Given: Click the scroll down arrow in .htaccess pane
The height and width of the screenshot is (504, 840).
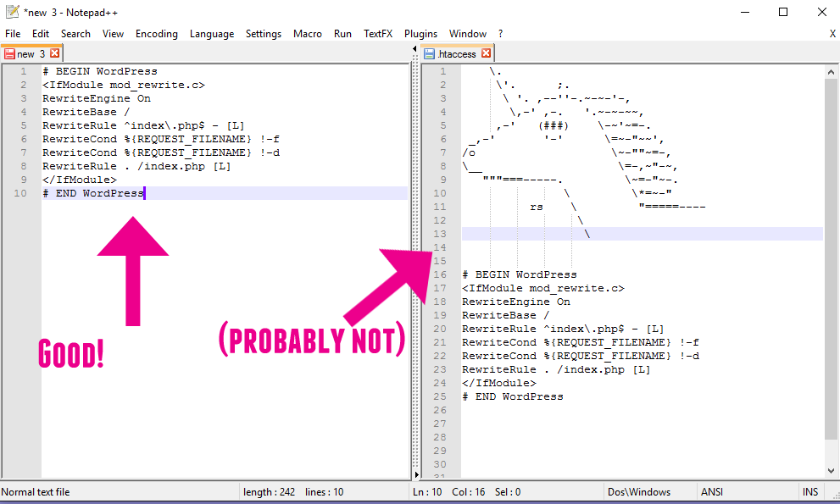Looking at the screenshot, I should (x=831, y=471).
